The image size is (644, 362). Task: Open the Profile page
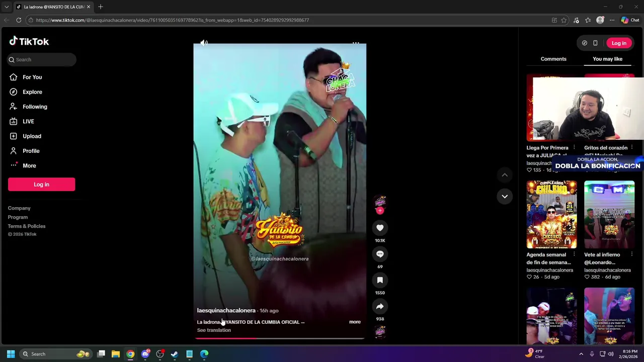coord(31,151)
